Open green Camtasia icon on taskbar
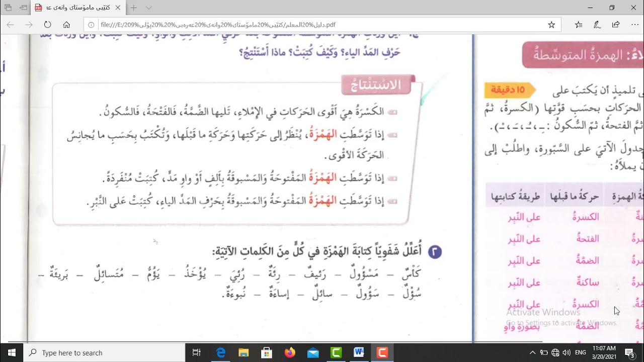 coord(336,352)
